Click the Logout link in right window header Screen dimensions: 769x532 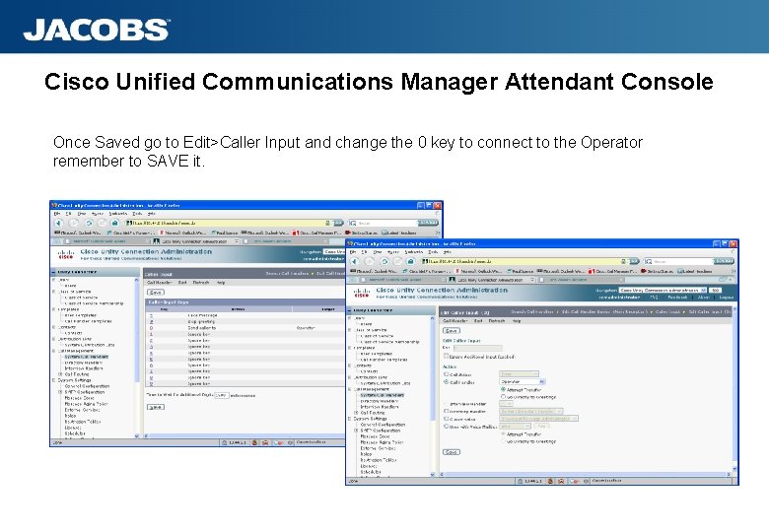726,298
